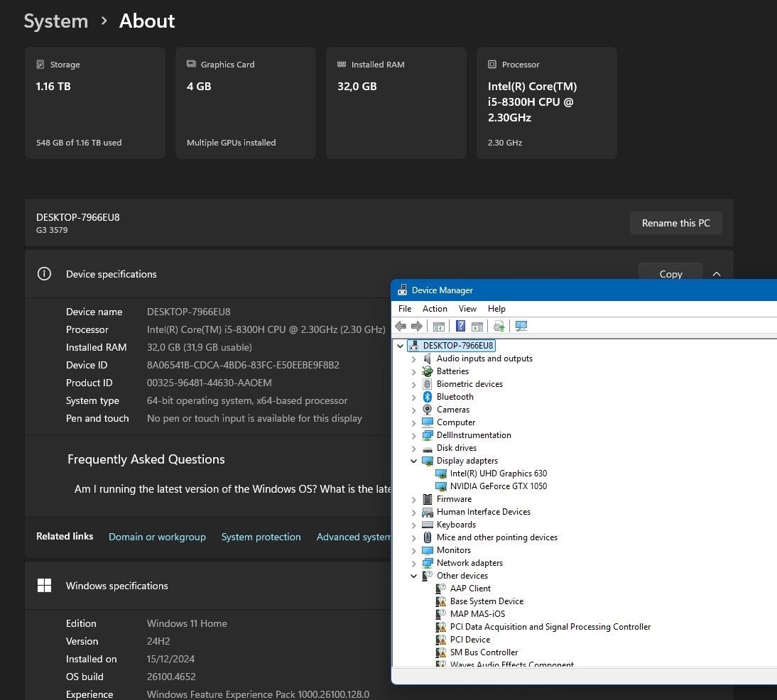Collapse the Device specifications section chevron
The image size is (777, 700).
coord(717,274)
